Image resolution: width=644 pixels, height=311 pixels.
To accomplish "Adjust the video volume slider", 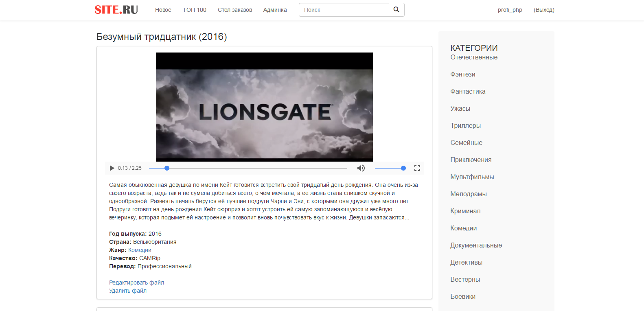I will [390, 168].
